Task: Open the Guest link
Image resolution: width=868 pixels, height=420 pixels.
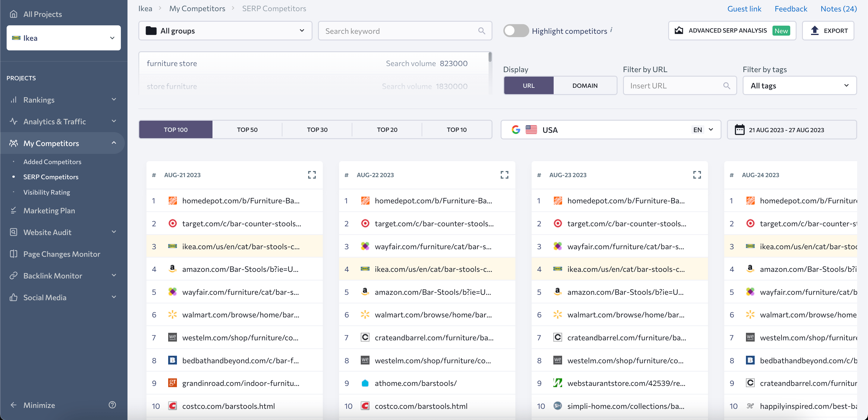Action: (744, 8)
